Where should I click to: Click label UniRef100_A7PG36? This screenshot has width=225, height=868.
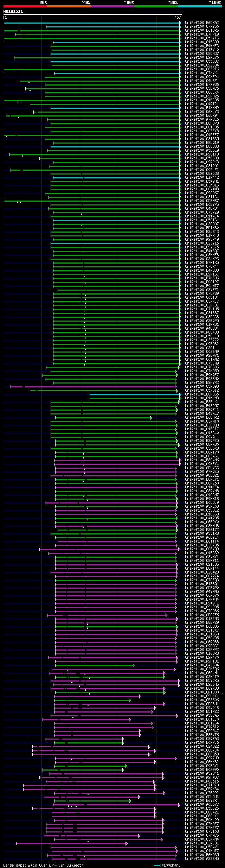pyautogui.click(x=202, y=367)
